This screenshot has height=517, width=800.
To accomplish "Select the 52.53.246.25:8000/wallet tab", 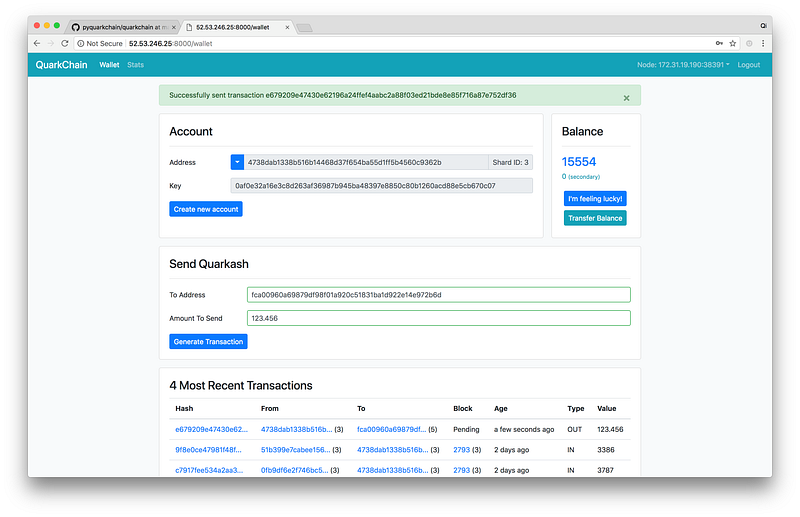I will pyautogui.click(x=236, y=27).
